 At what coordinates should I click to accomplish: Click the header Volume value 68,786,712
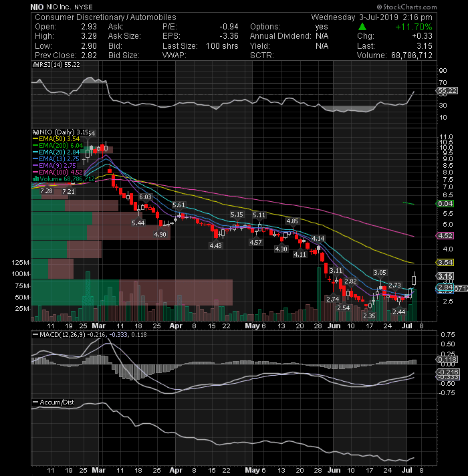click(x=412, y=55)
